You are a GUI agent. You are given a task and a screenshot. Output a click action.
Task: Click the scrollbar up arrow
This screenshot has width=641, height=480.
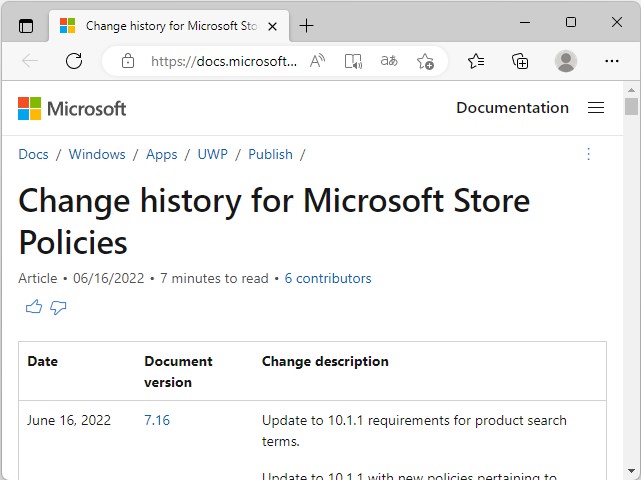tap(631, 90)
